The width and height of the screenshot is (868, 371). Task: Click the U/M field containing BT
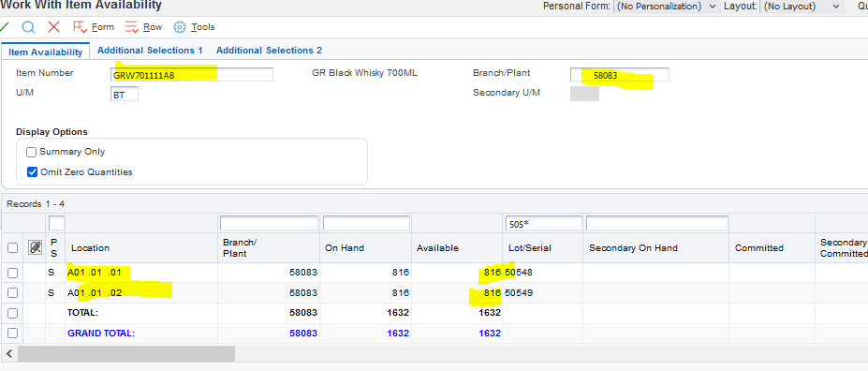[125, 95]
